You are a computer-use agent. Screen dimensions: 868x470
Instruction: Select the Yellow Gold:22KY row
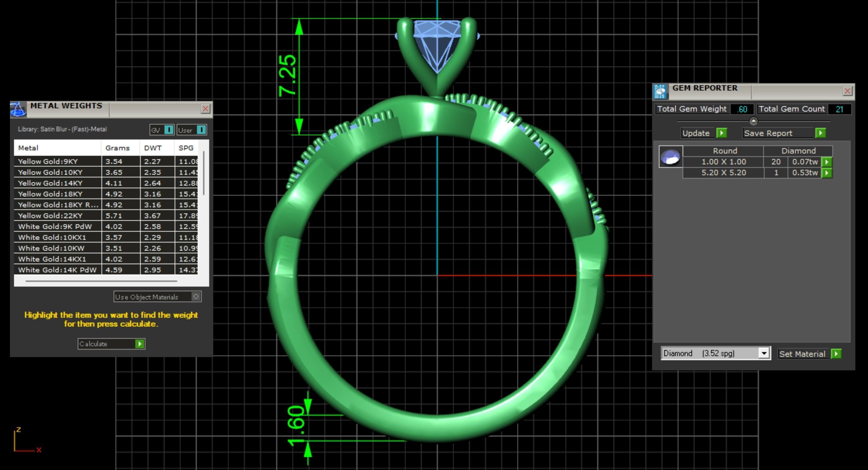tap(106, 216)
